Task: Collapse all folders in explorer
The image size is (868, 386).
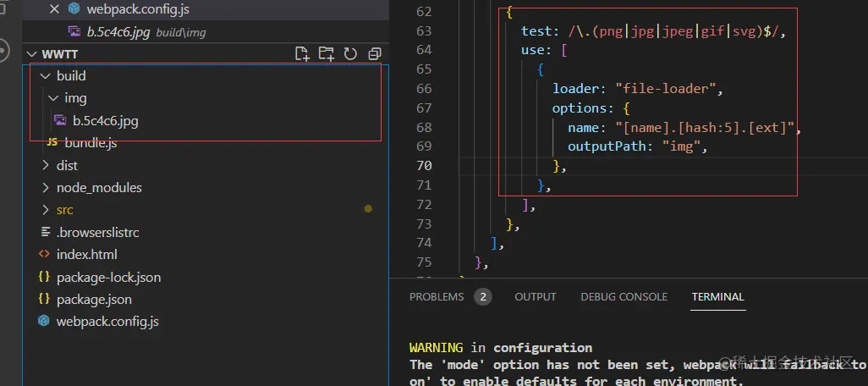Action: pos(376,53)
